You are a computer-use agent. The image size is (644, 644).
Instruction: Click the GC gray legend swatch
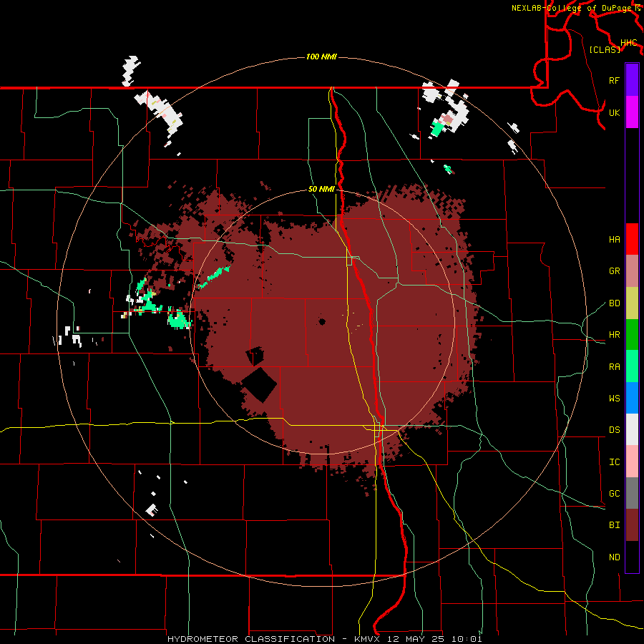[632, 493]
